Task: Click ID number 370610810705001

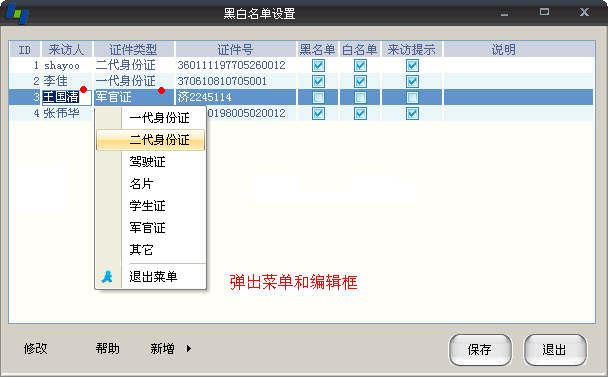Action: pyautogui.click(x=222, y=81)
